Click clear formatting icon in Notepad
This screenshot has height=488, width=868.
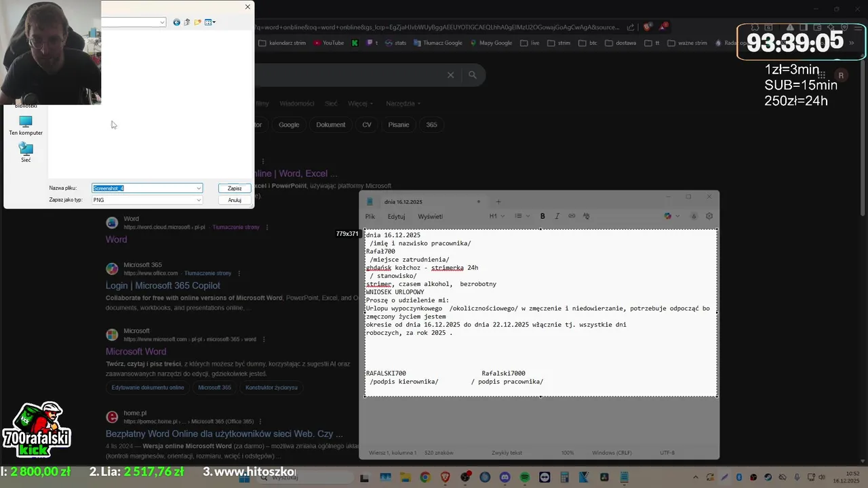click(x=587, y=216)
